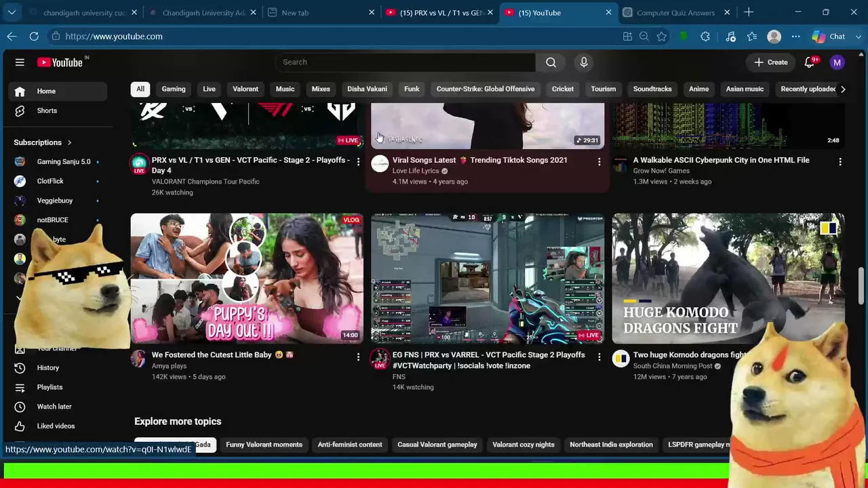This screenshot has width=868, height=488.
Task: Start voice search with the microphone icon
Action: (584, 62)
